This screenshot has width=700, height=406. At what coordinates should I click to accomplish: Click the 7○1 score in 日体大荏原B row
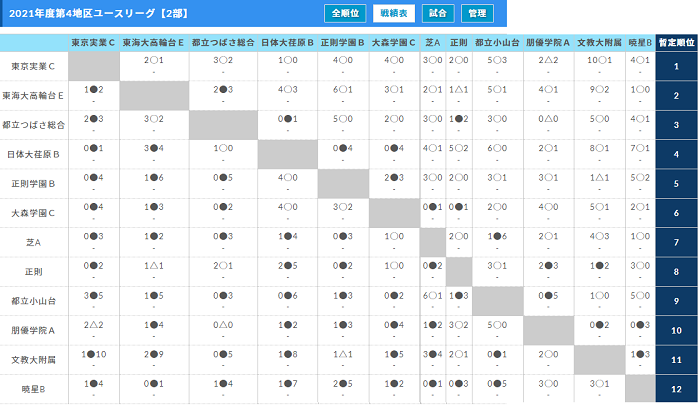click(x=640, y=148)
